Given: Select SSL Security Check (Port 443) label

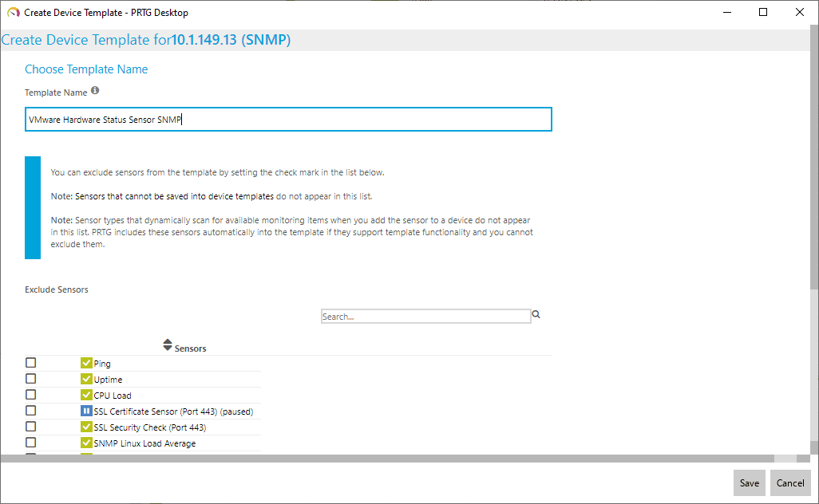Looking at the screenshot, I should tap(150, 427).
